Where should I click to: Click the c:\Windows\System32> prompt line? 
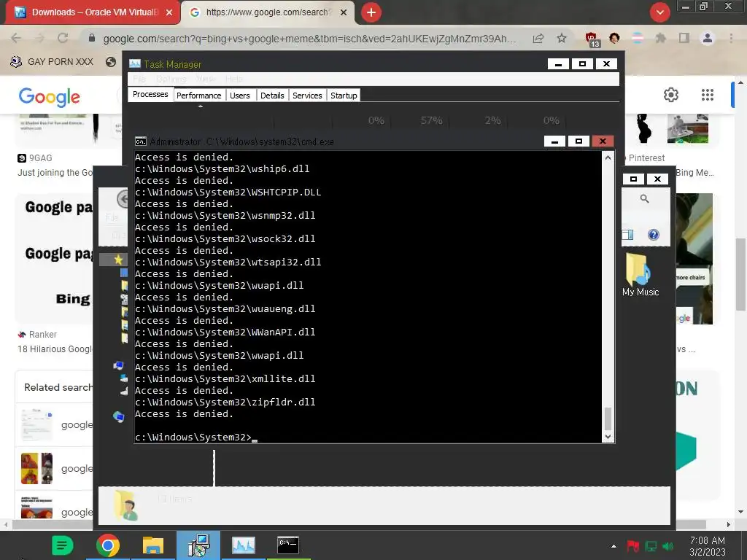[x=194, y=437]
